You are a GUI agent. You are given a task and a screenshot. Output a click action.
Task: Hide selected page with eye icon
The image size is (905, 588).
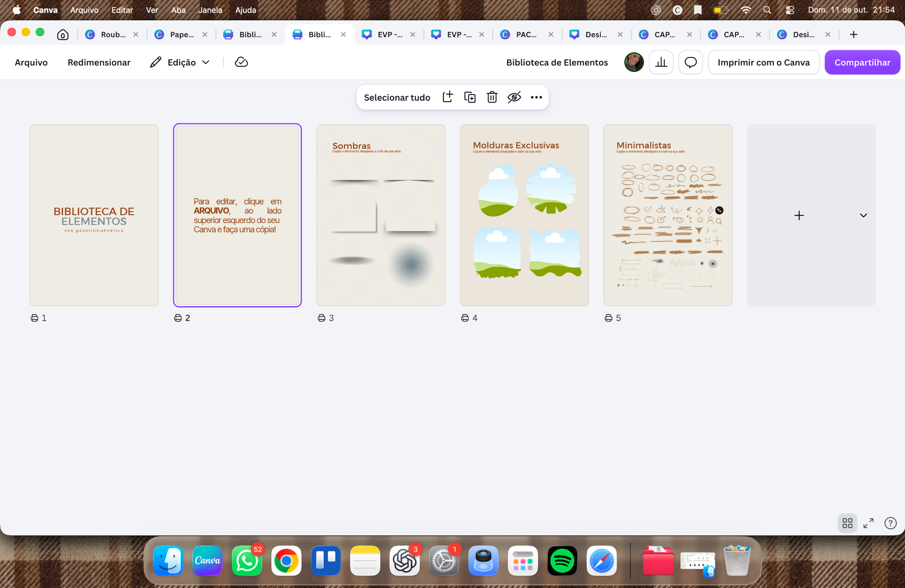(514, 97)
